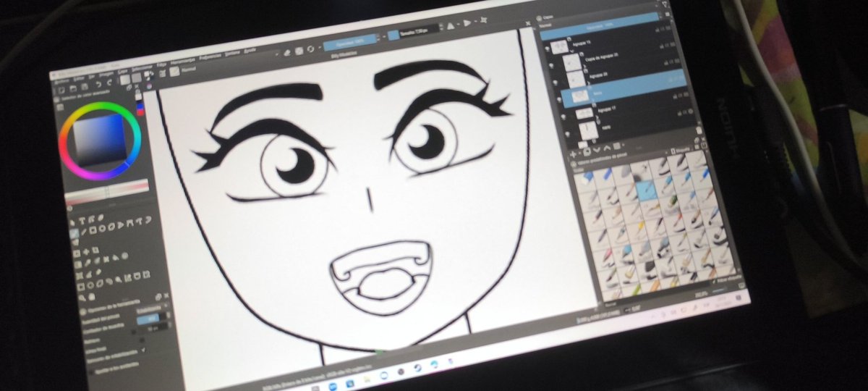Click the new document toolbar icon

tap(61, 91)
